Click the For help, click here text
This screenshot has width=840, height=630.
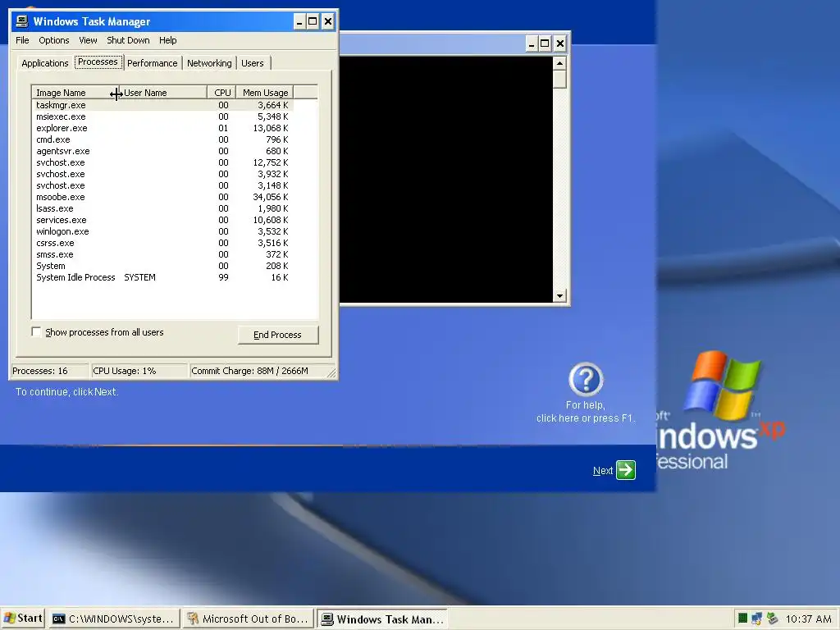(x=585, y=412)
